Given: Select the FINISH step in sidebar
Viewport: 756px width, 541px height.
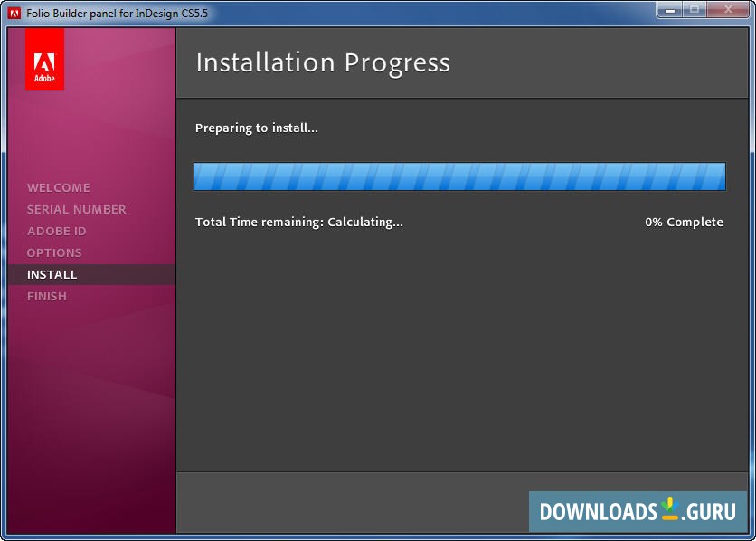Looking at the screenshot, I should 47,296.
